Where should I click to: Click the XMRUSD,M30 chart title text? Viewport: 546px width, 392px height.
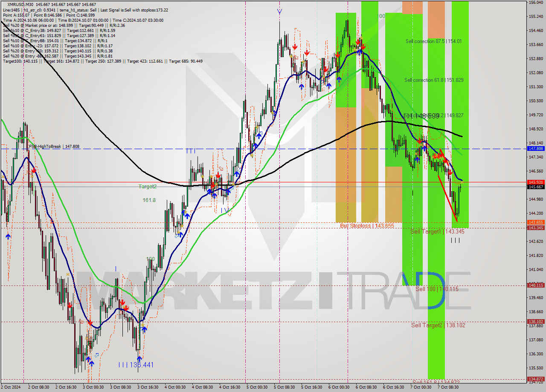pos(21,4)
